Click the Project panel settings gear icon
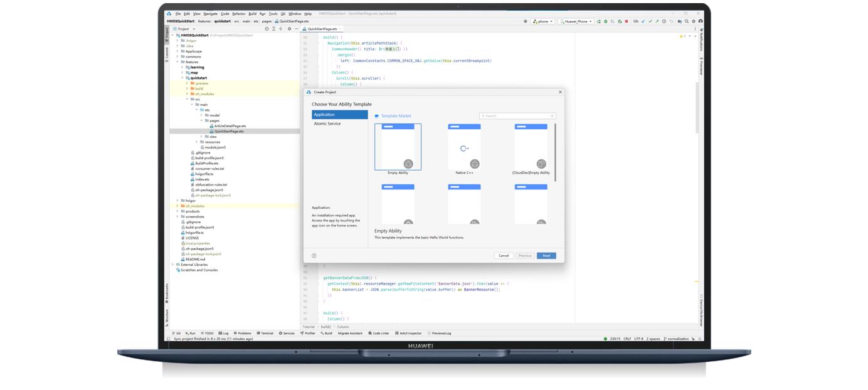The width and height of the screenshot is (868, 390). click(289, 29)
